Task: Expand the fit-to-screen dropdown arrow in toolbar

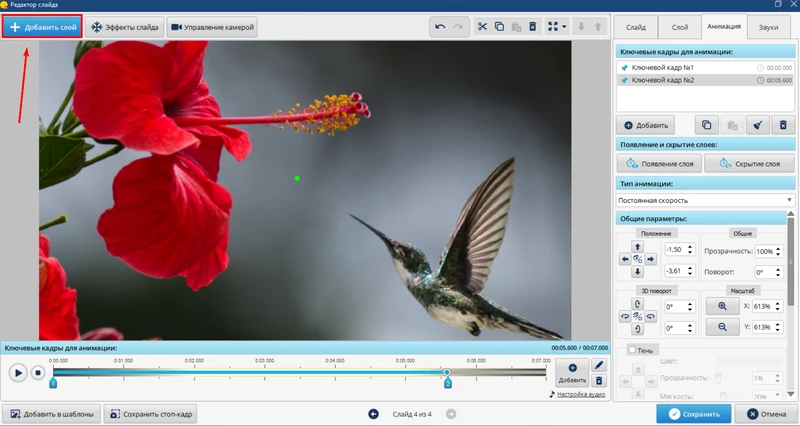Action: [566, 27]
